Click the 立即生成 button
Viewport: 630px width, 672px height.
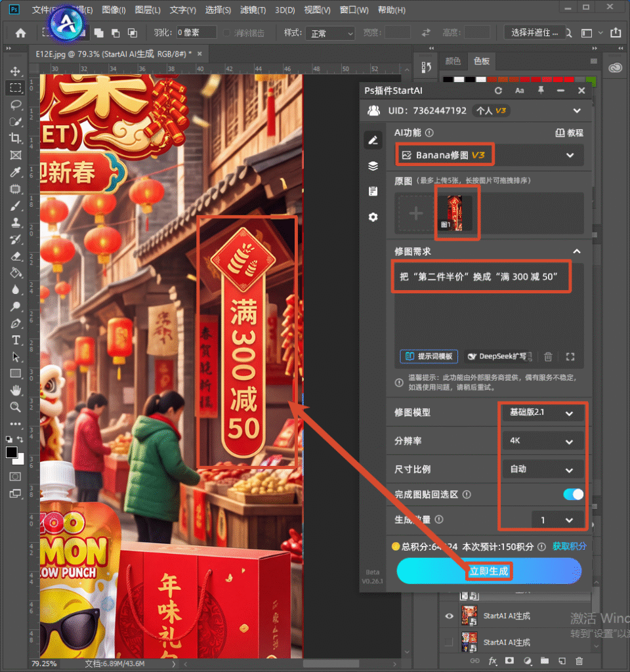[x=489, y=571]
